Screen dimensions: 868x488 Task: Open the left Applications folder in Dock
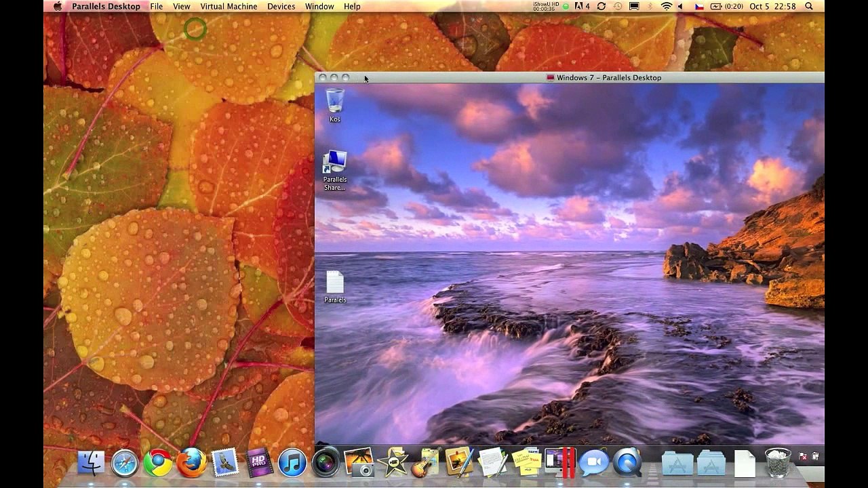(x=677, y=464)
